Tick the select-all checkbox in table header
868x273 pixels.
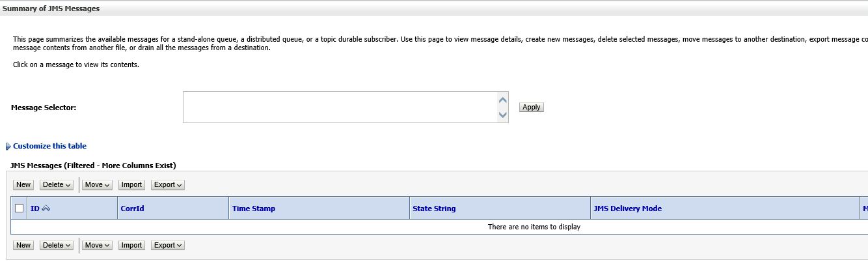click(19, 208)
